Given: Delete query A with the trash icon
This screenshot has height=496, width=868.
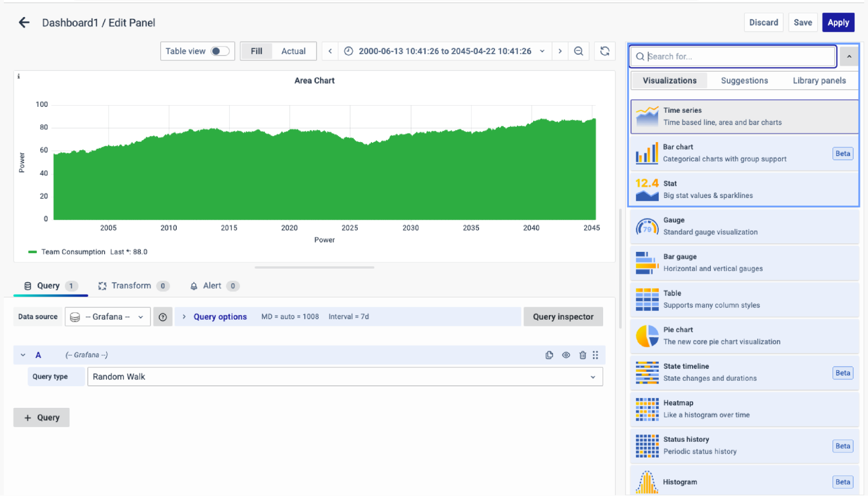Looking at the screenshot, I should click(583, 355).
